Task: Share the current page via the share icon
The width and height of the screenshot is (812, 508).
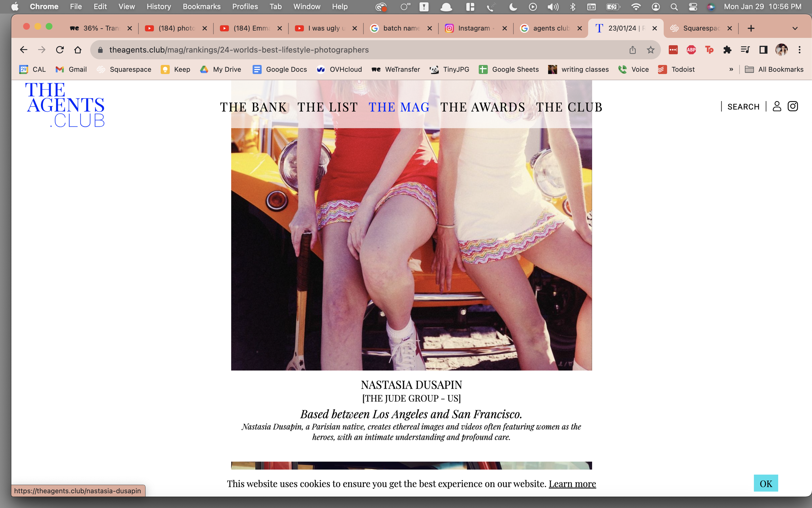Action: click(x=632, y=49)
